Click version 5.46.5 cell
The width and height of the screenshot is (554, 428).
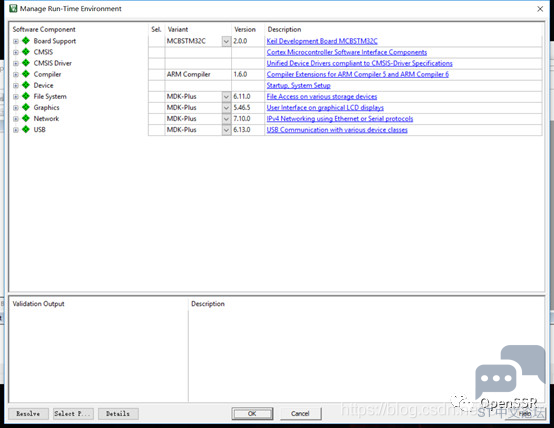(x=248, y=107)
